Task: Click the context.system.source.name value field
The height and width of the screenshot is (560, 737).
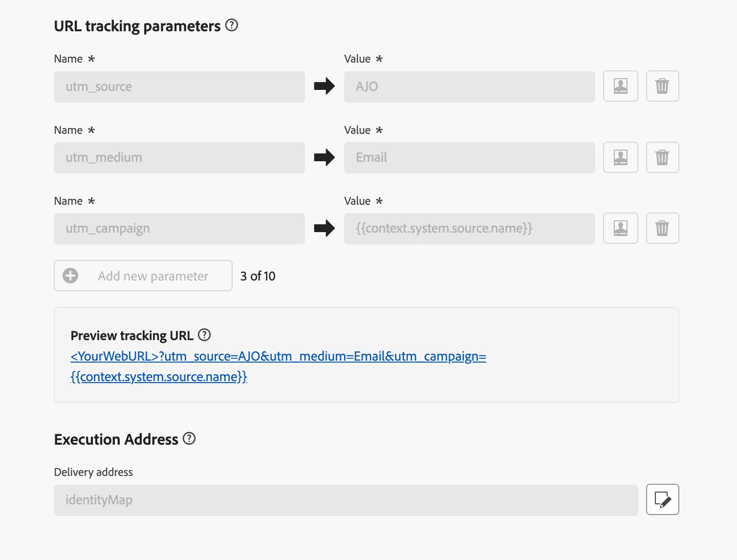Action: pyautogui.click(x=469, y=229)
